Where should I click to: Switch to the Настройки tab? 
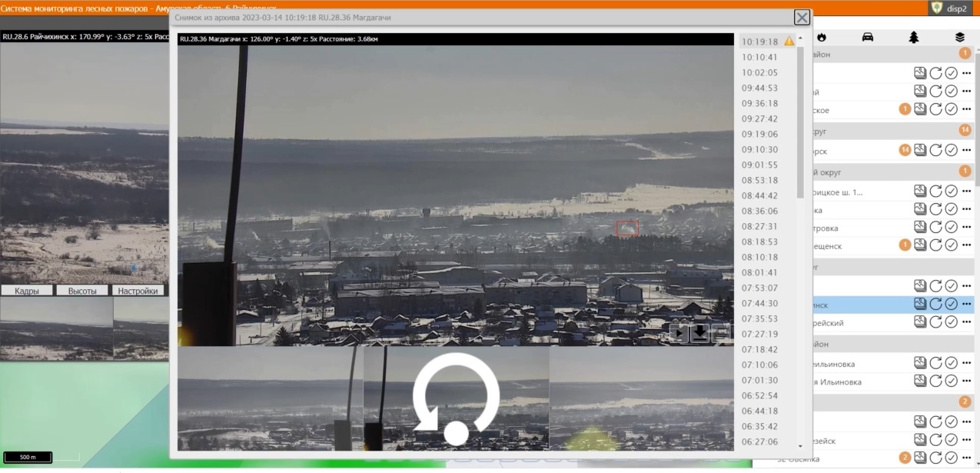(139, 291)
